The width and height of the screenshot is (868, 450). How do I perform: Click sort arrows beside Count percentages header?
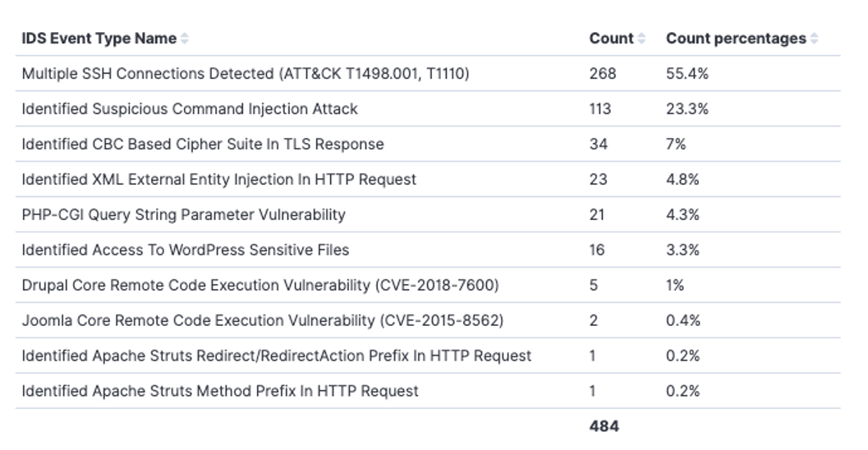point(814,39)
